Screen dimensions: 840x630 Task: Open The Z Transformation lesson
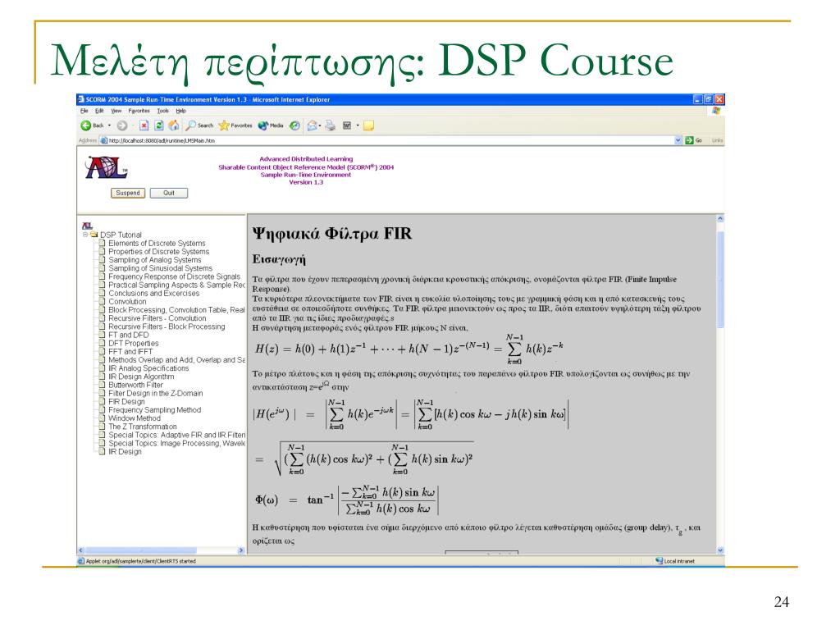[x=143, y=427]
